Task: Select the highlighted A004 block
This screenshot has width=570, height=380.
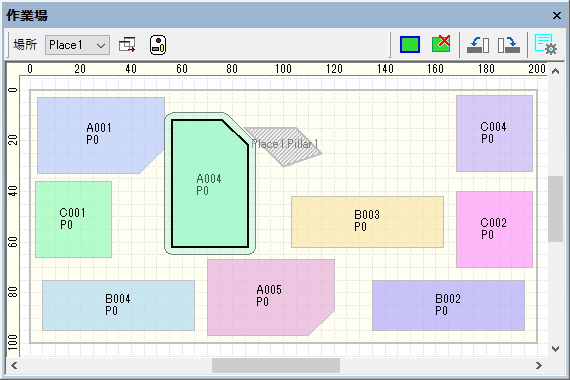Action: coord(210,184)
